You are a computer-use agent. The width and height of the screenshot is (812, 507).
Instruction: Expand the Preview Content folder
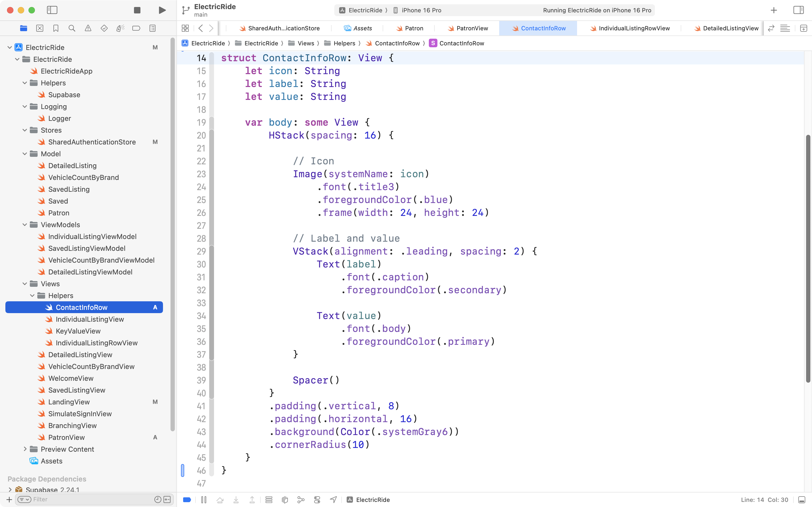point(25,449)
